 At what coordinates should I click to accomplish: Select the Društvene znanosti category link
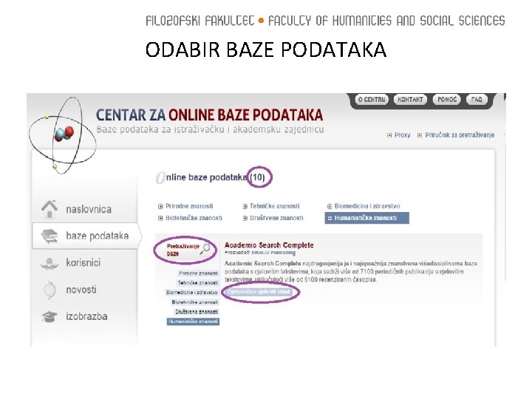[x=276, y=218]
